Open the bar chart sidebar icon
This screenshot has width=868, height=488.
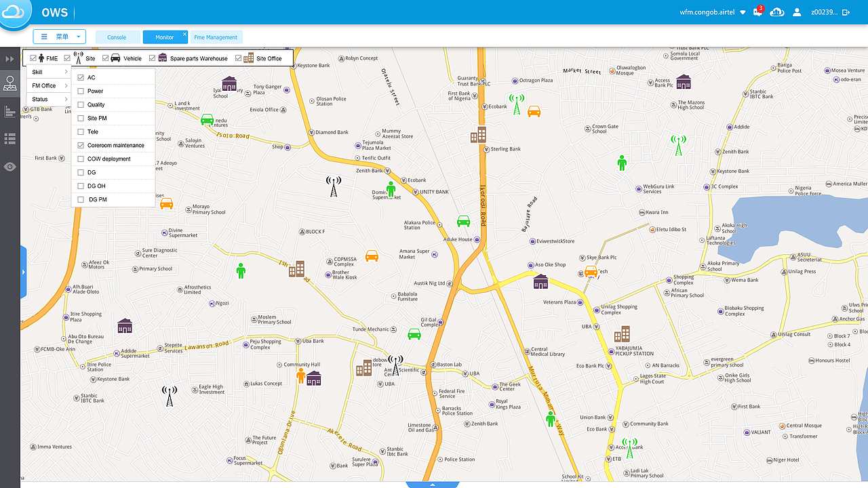[x=9, y=111]
